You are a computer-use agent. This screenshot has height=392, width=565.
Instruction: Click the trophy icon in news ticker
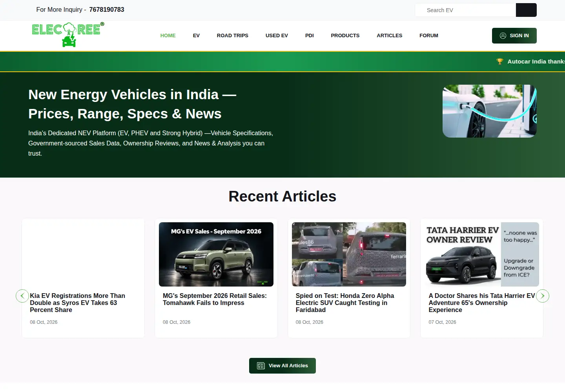click(499, 62)
